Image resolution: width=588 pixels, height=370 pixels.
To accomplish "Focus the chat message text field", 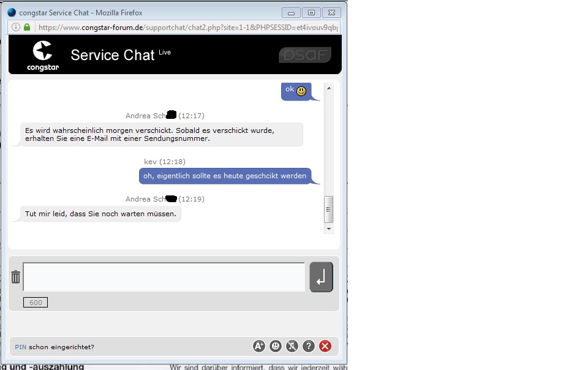I will 164,277.
